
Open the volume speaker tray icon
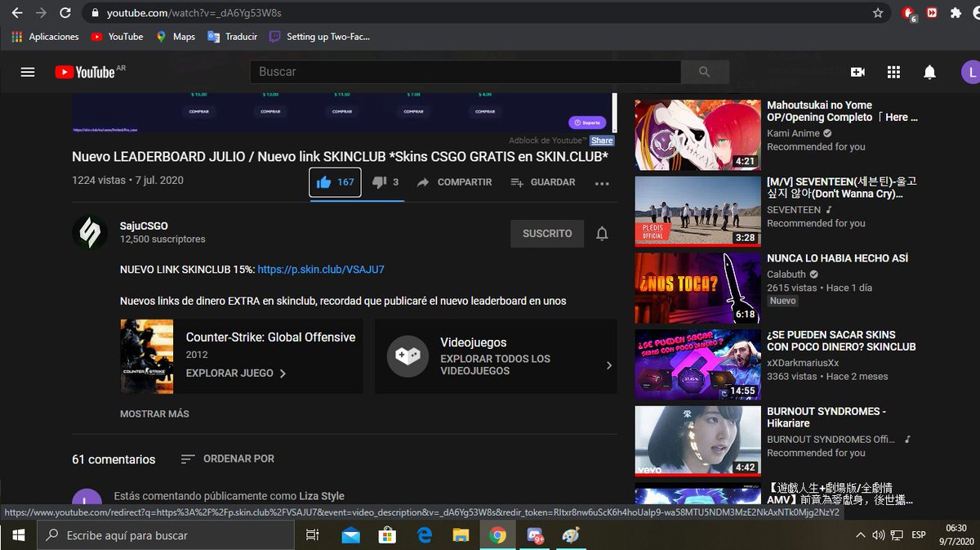tap(878, 535)
